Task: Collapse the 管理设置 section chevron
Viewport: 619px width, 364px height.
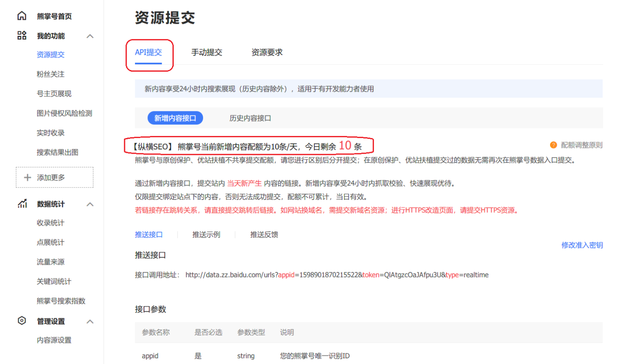Action: click(90, 322)
